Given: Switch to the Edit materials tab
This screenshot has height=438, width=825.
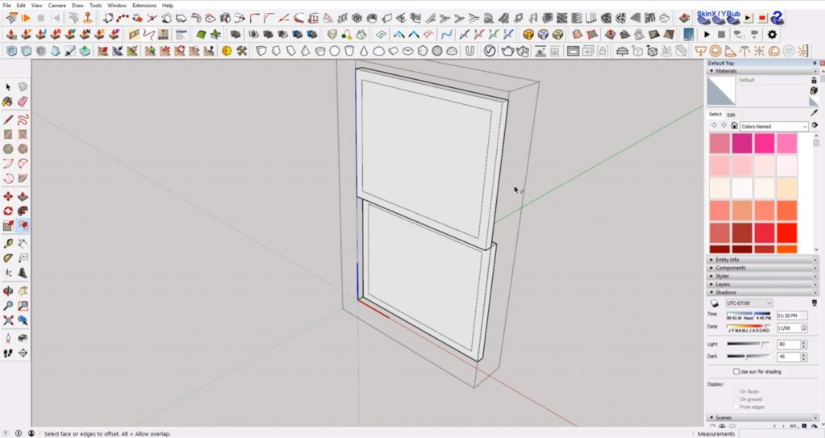Looking at the screenshot, I should tap(731, 115).
